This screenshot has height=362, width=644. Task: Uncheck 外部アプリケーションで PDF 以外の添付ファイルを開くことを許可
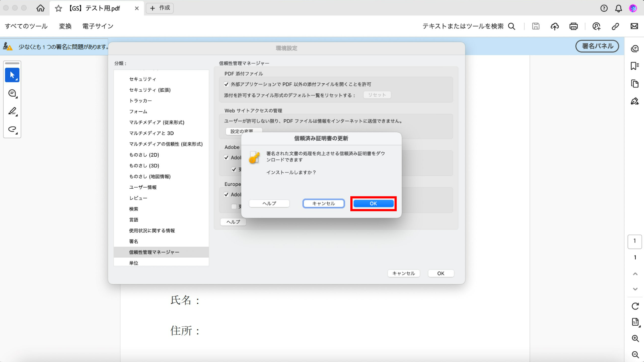tap(227, 84)
